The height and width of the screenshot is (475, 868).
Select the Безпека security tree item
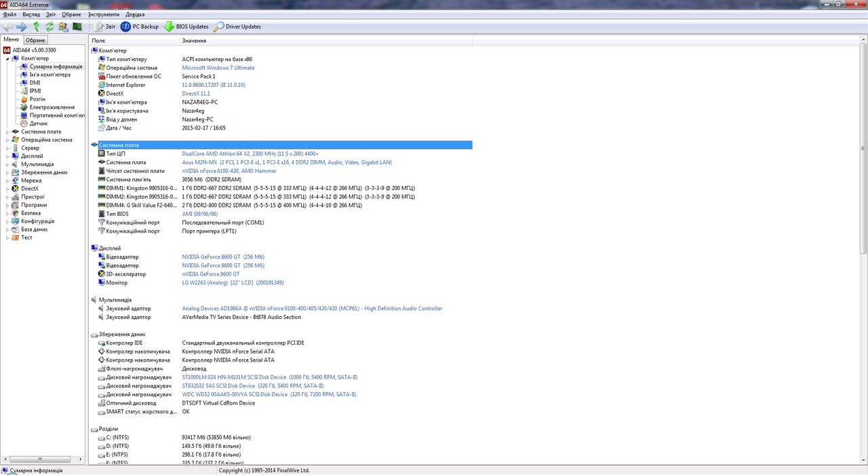click(x=31, y=213)
